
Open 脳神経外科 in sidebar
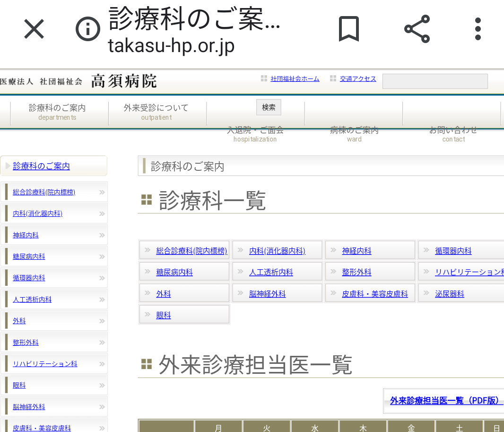coord(29,407)
